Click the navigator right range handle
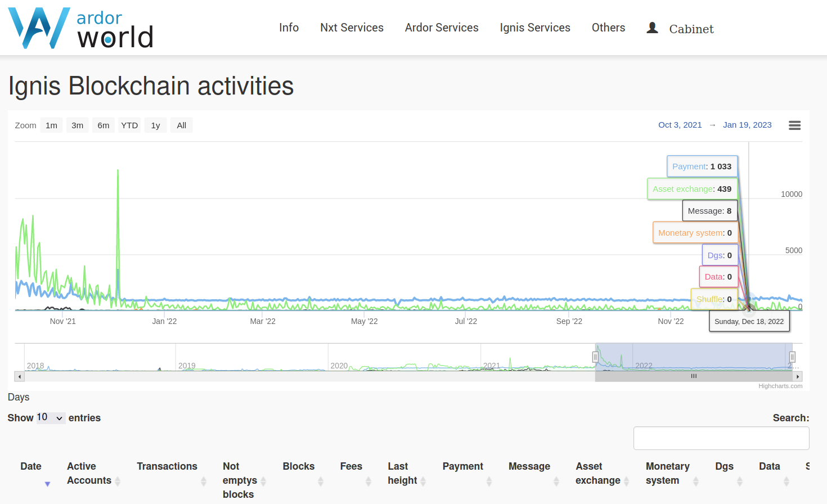The height and width of the screenshot is (504, 827). (x=792, y=357)
